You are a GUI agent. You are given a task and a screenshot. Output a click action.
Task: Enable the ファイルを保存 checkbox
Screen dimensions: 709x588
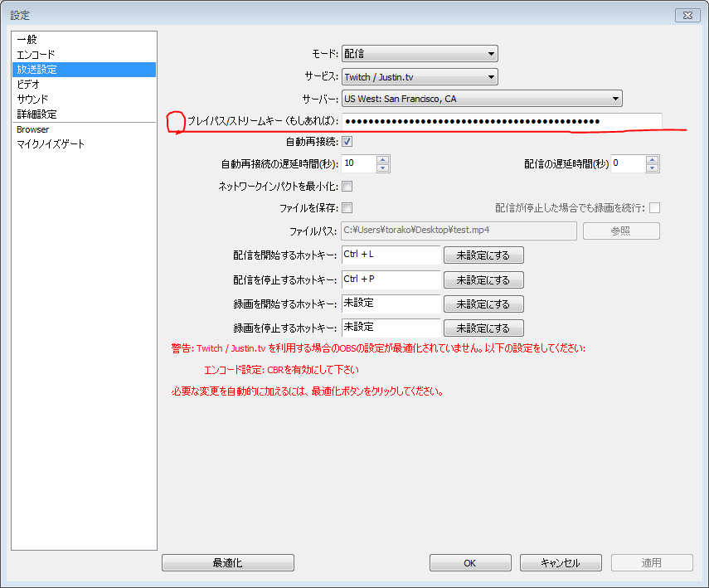pos(347,208)
